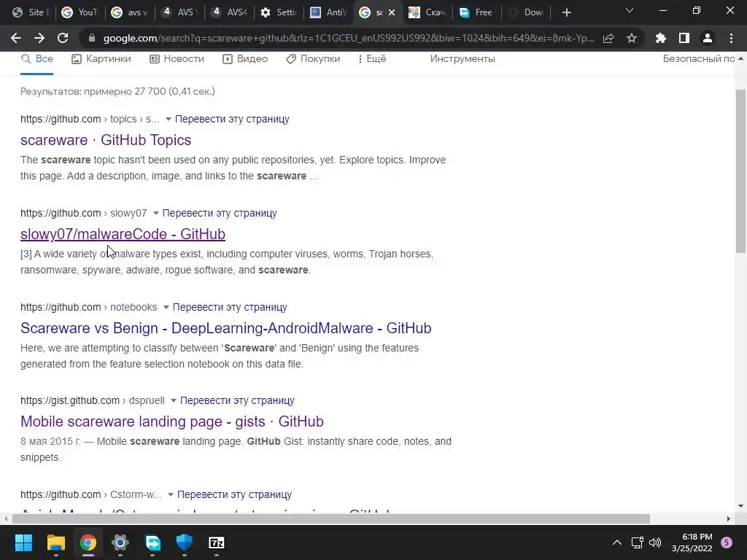Switch to the 'avs v' Google tab
This screenshot has width=747, height=560.
click(x=130, y=12)
